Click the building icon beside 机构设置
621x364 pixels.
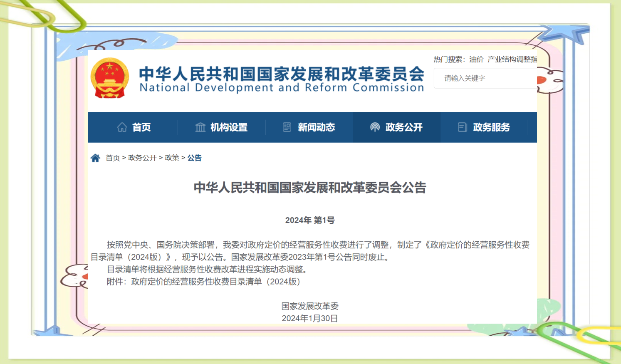200,127
